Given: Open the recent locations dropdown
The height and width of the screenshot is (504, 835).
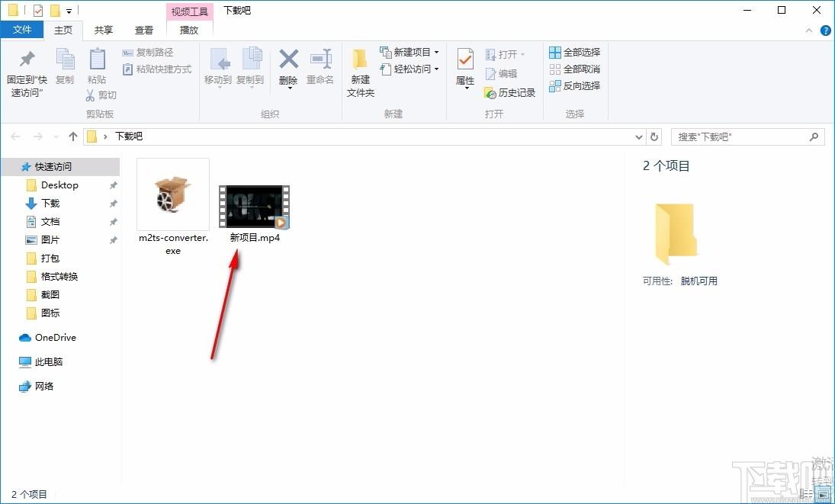Looking at the screenshot, I should pyautogui.click(x=56, y=137).
